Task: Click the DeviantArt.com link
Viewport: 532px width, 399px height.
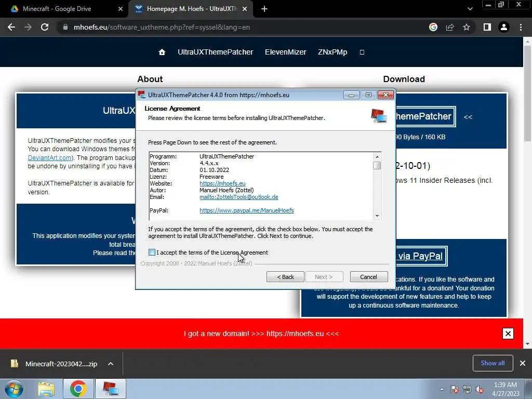Action: (49, 158)
